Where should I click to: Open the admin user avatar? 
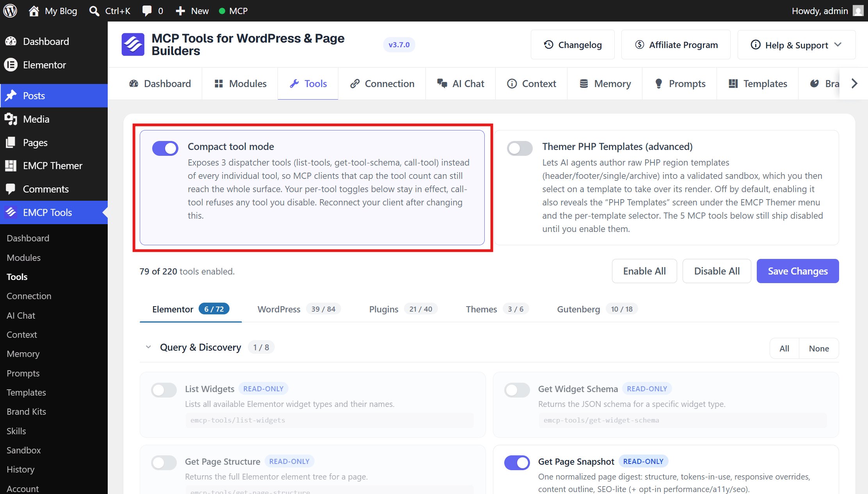click(858, 11)
